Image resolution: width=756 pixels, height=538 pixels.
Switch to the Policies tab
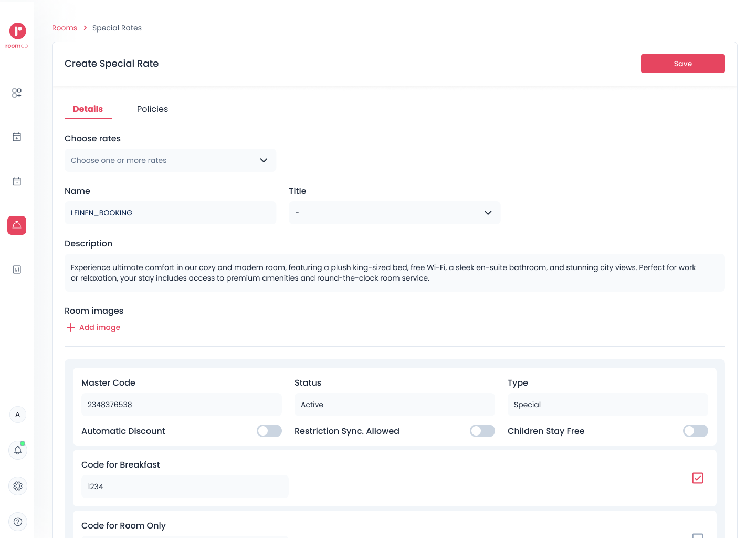152,109
